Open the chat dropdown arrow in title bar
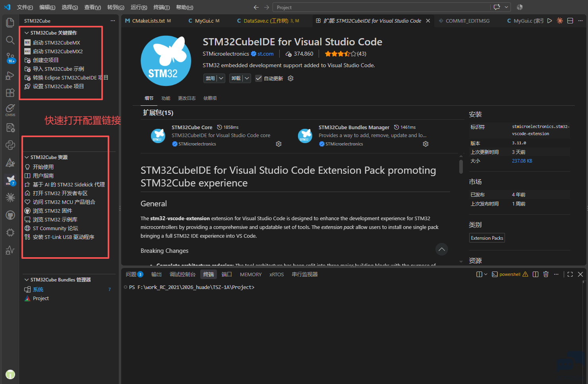 [x=507, y=7]
